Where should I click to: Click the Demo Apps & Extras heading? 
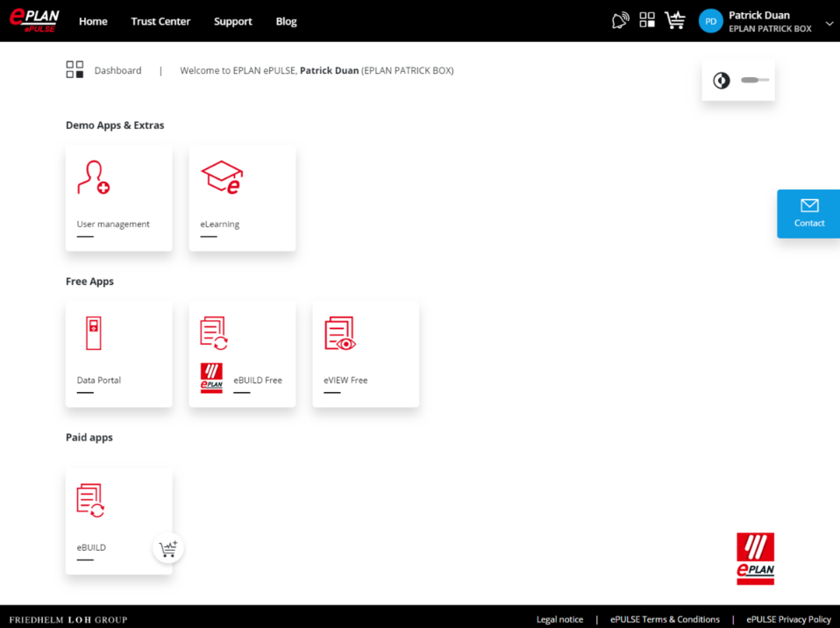[x=115, y=125]
